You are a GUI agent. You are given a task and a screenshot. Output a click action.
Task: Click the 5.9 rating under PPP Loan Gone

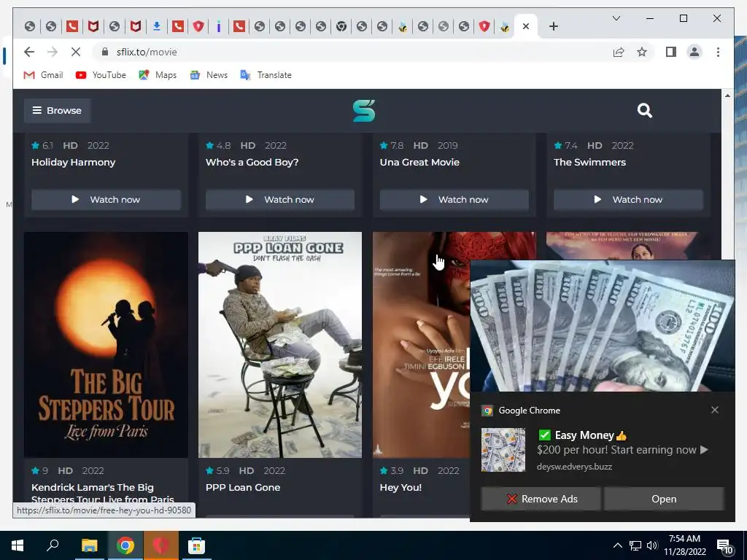click(217, 470)
